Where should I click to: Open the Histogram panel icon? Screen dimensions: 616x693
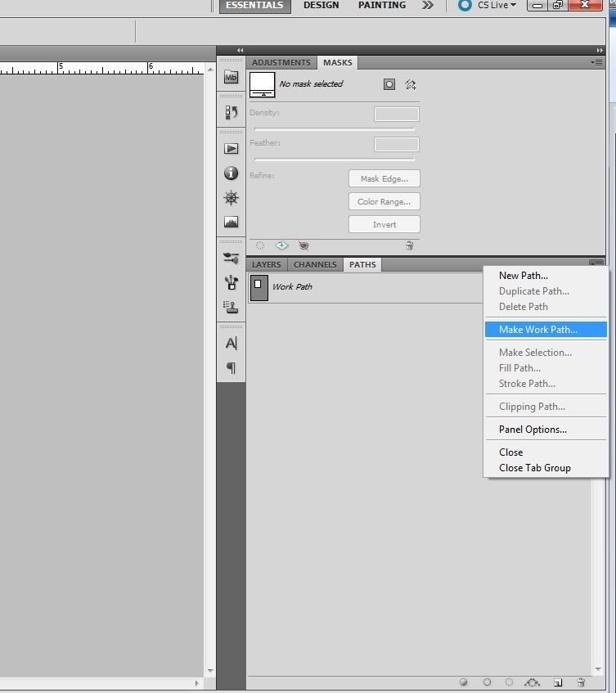click(231, 222)
